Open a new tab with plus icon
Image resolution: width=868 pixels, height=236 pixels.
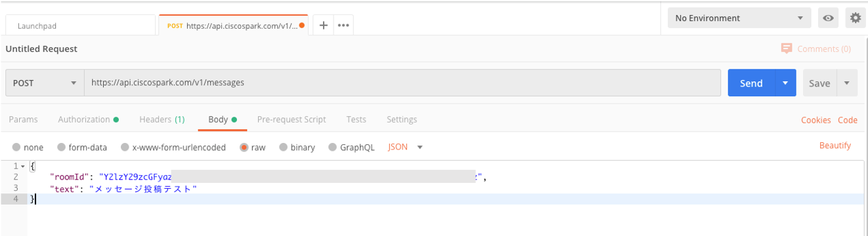click(323, 26)
